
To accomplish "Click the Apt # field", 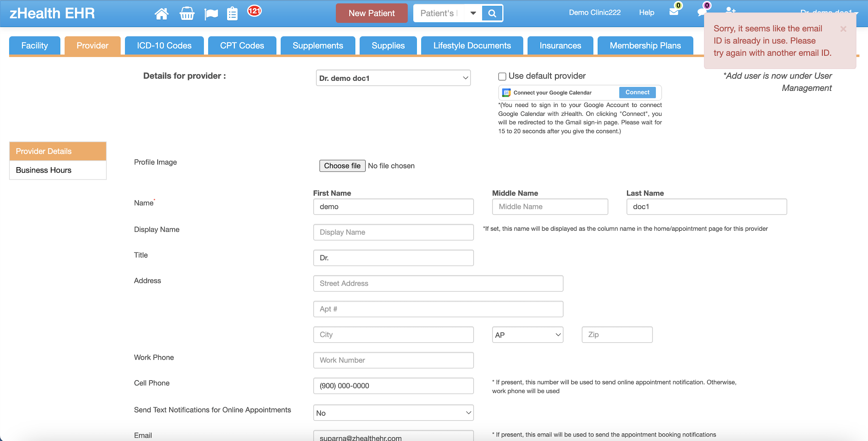I will coord(438,309).
